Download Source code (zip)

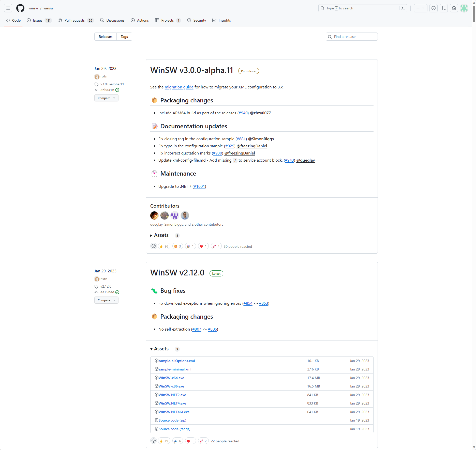(x=172, y=420)
